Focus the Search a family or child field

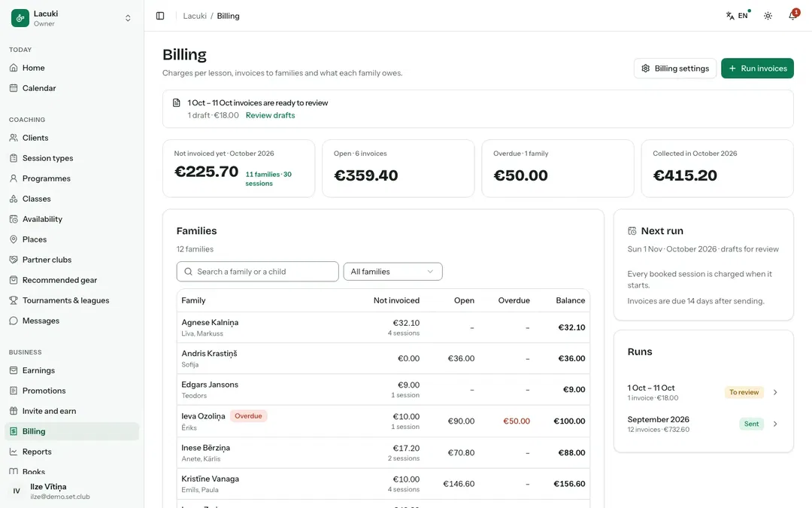point(257,272)
